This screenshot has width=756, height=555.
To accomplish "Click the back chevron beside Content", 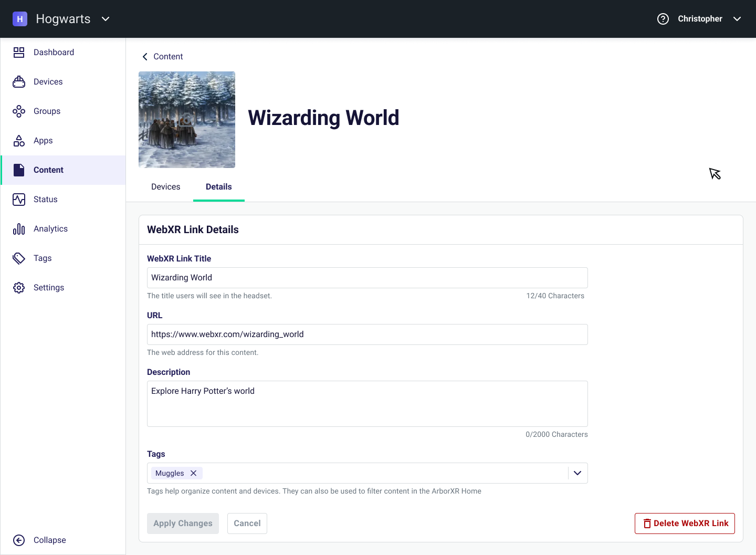I will [x=145, y=57].
